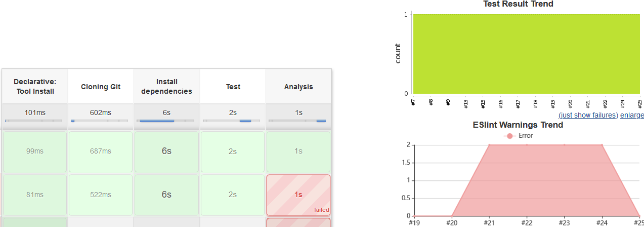Click the progress bar under 101ms average
The height and width of the screenshot is (227, 644).
33,121
